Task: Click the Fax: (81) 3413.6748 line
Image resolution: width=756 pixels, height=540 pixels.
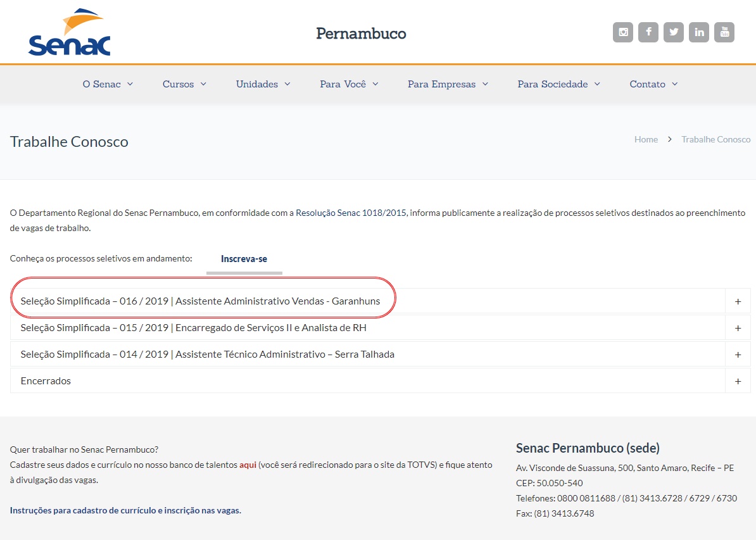Action: pyautogui.click(x=555, y=513)
